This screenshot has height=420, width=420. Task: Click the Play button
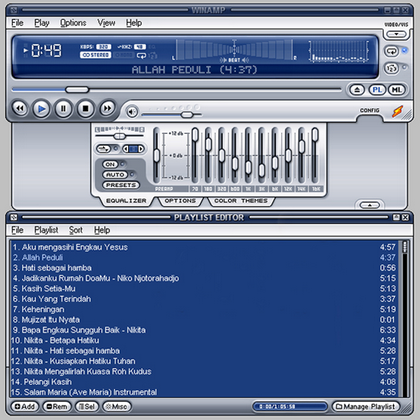tap(41, 109)
